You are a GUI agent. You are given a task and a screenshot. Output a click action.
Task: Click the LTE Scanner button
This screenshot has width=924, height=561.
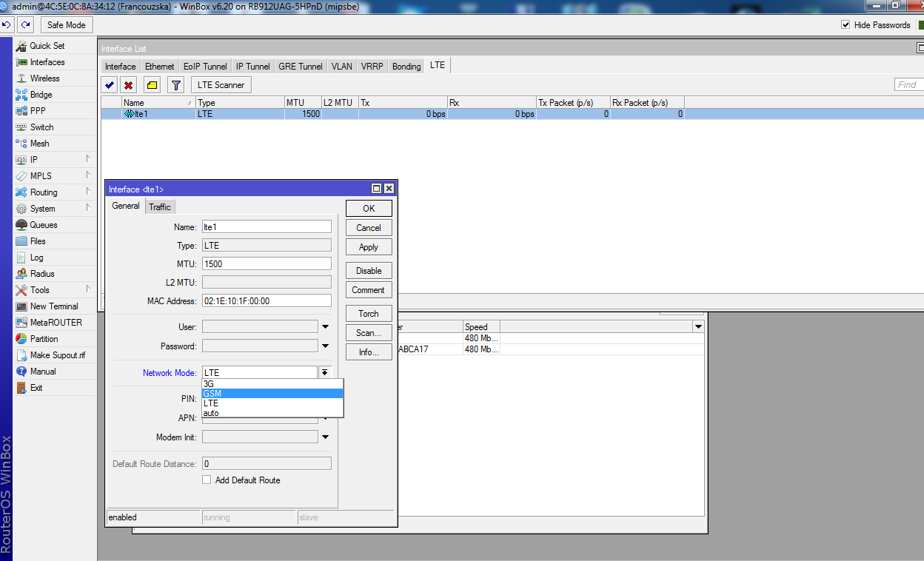[221, 85]
